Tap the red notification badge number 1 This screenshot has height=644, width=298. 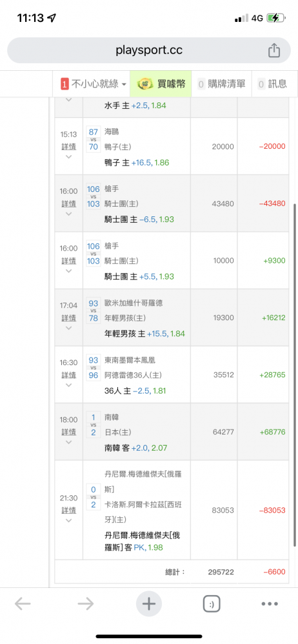pyautogui.click(x=65, y=84)
